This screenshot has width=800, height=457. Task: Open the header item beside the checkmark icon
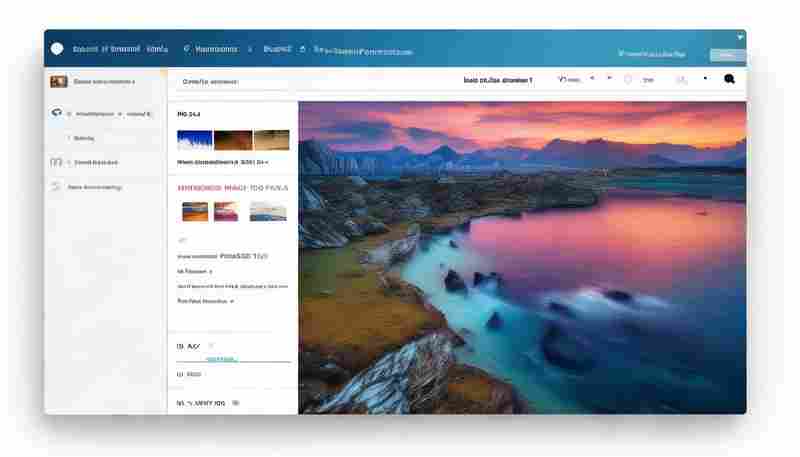(x=216, y=49)
